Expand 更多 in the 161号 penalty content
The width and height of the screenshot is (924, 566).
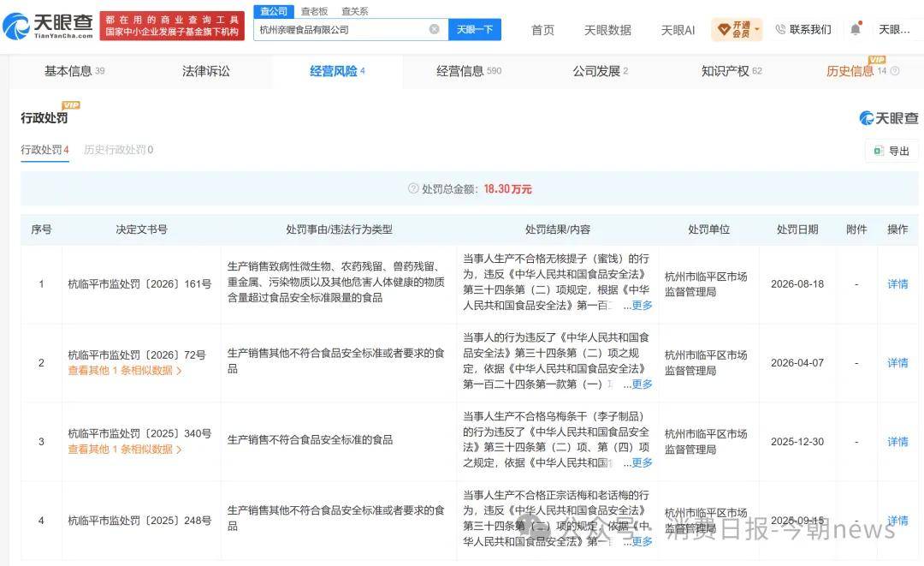click(x=642, y=305)
